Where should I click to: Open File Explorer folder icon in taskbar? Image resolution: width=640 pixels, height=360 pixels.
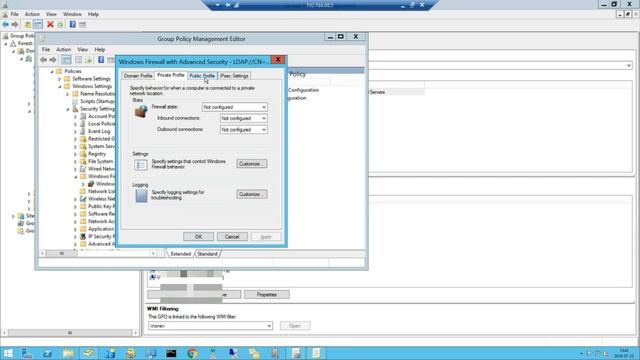(68, 353)
